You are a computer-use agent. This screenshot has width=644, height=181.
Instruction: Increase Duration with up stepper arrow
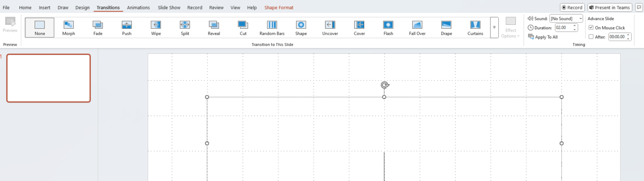[x=575, y=26]
